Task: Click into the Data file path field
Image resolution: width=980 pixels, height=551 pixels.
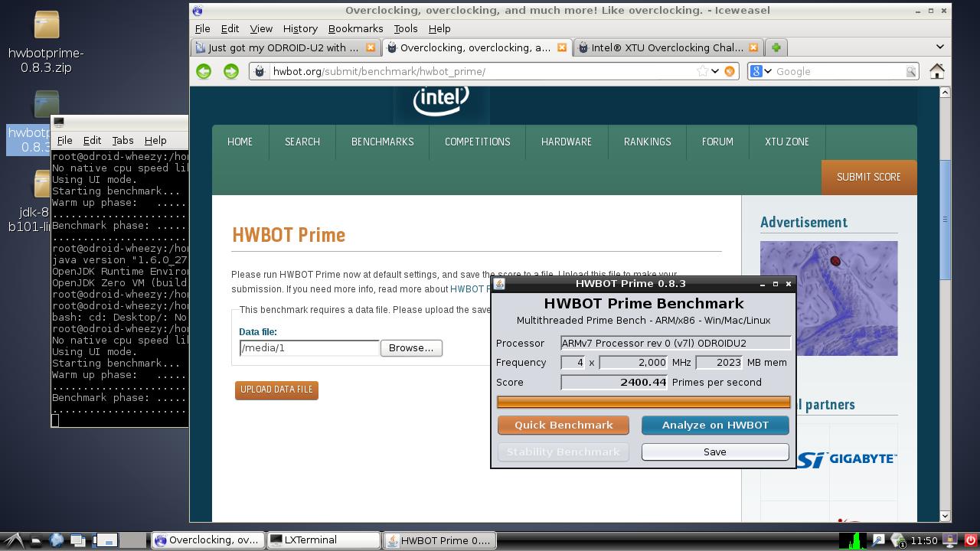Action: click(309, 347)
